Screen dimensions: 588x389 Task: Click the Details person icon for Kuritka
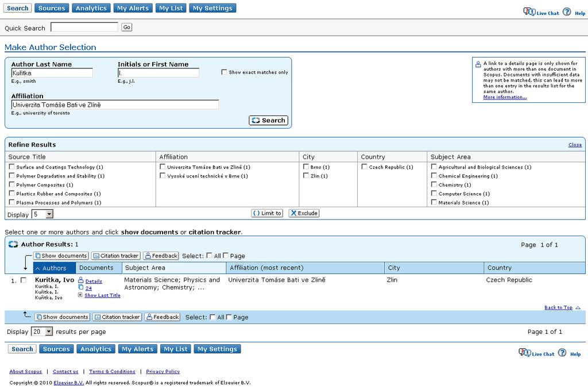pyautogui.click(x=80, y=280)
